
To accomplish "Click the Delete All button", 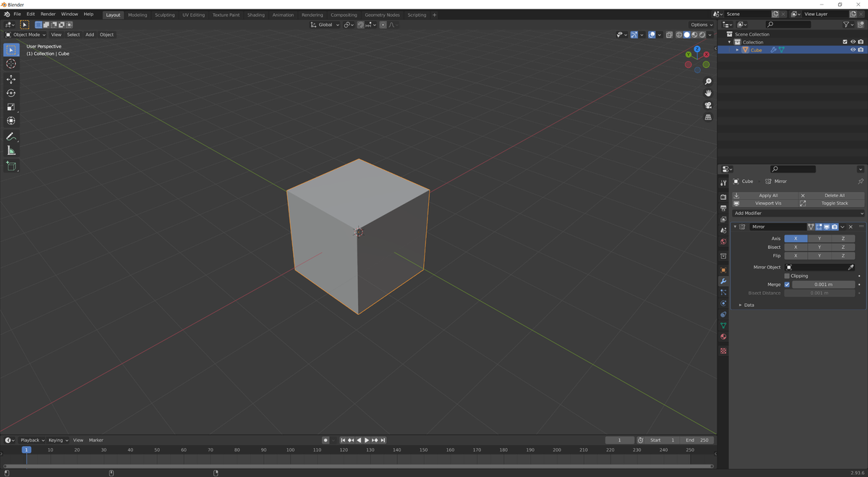I will click(x=832, y=195).
